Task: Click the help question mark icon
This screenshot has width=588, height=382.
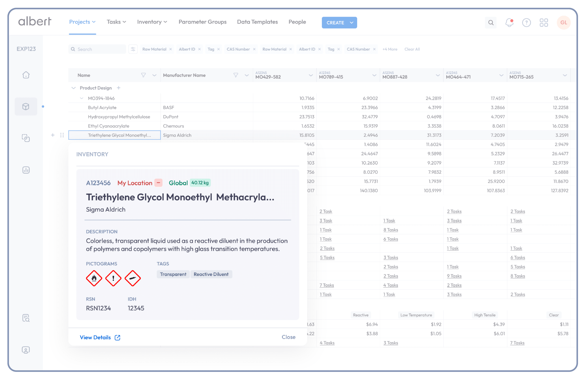Action: [527, 23]
